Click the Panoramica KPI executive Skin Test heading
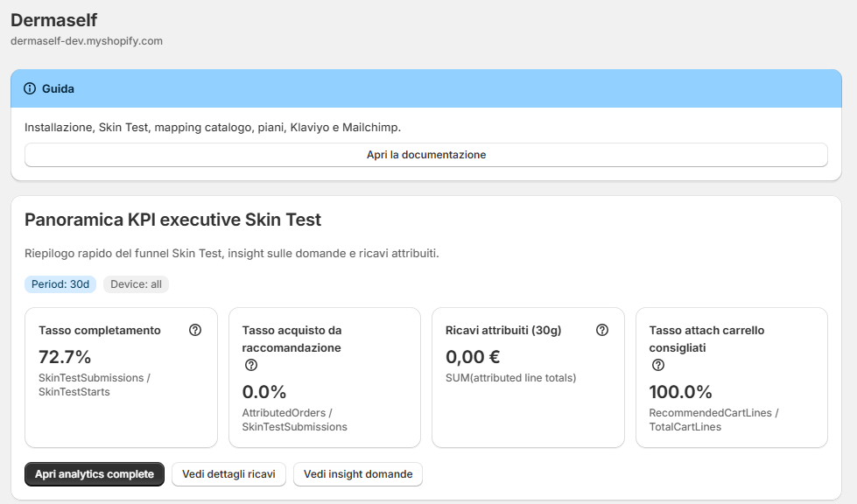The height and width of the screenshot is (504, 857). (x=172, y=220)
